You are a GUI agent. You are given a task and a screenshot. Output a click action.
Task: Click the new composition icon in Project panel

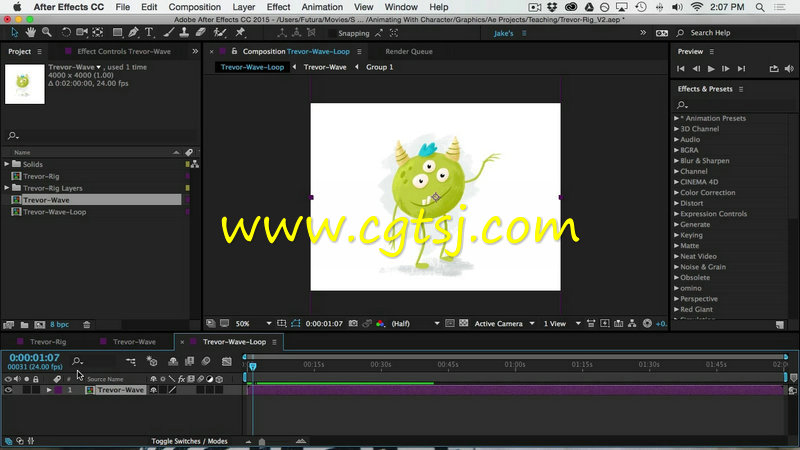click(x=40, y=324)
